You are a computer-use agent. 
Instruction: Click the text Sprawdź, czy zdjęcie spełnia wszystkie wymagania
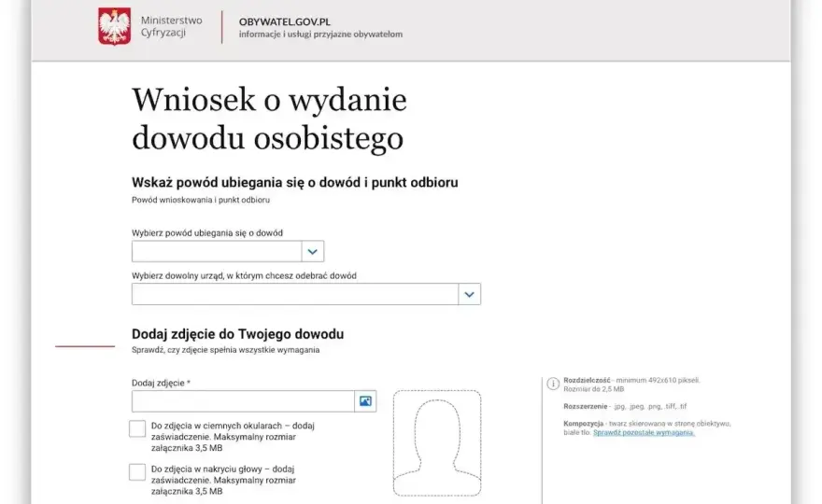tap(225, 350)
